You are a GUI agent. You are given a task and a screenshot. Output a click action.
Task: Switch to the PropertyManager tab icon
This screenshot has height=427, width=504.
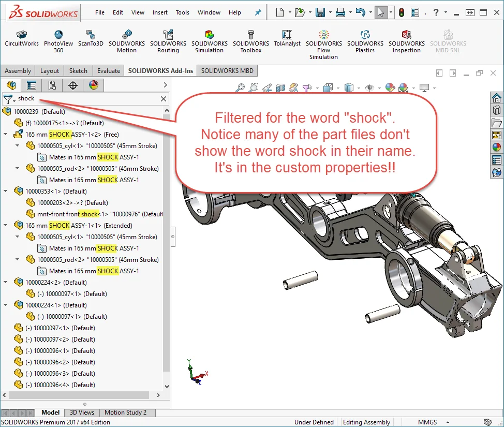click(32, 85)
